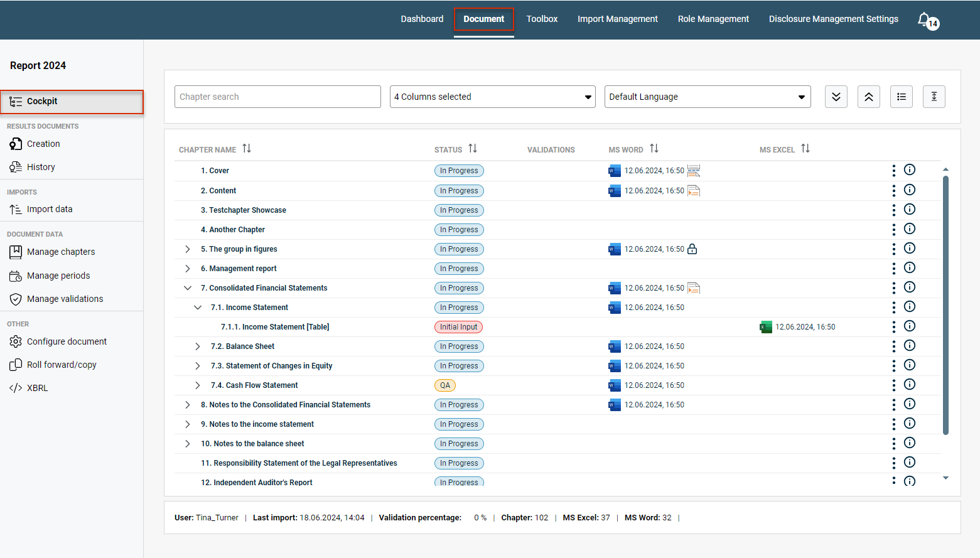
Task: Open the notifications bell icon
Action: [x=924, y=19]
